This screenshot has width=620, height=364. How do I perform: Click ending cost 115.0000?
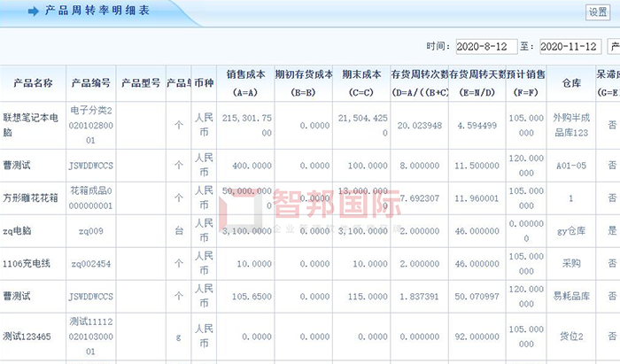[368, 297]
